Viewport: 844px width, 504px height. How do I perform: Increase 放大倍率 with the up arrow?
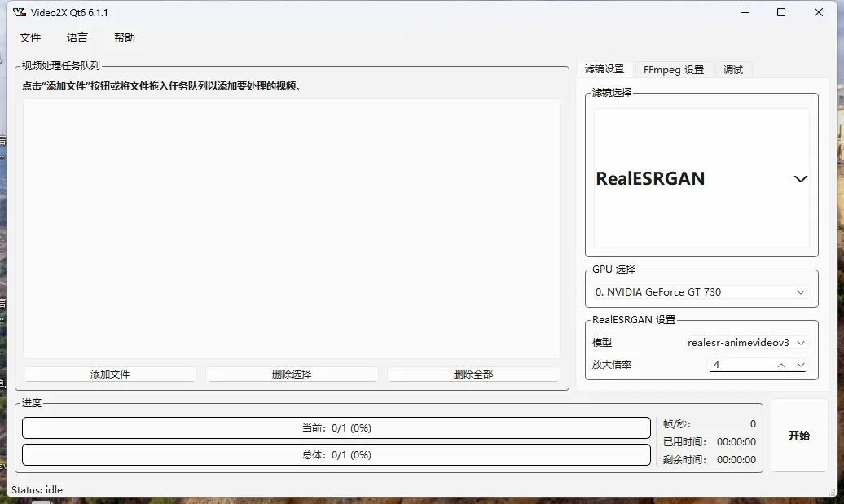coord(781,366)
